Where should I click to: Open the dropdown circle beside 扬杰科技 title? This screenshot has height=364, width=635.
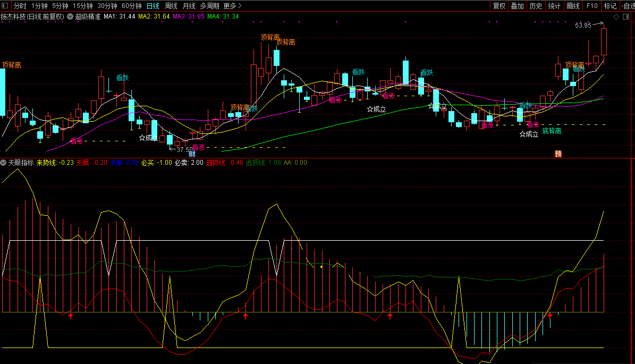point(70,16)
